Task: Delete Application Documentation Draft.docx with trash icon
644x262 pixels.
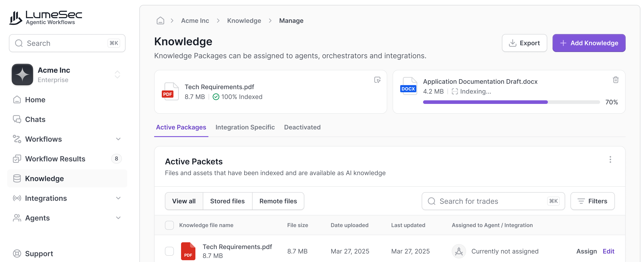Action: coord(616,80)
